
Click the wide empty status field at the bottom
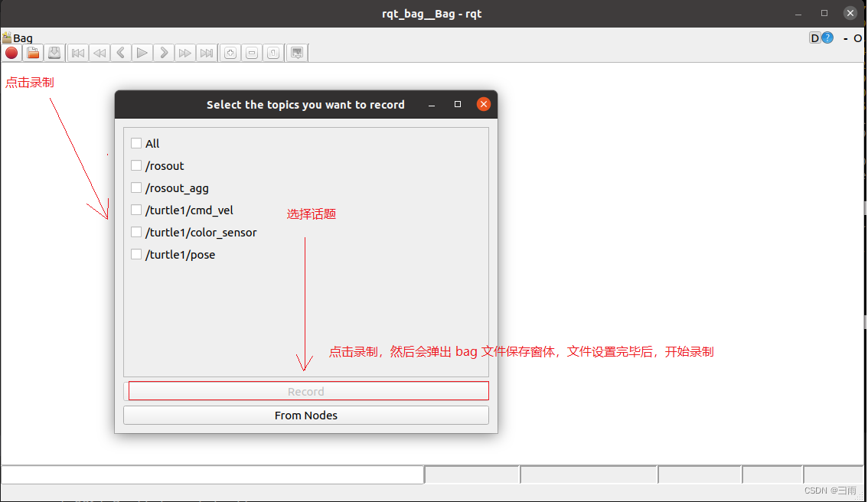[x=213, y=475]
